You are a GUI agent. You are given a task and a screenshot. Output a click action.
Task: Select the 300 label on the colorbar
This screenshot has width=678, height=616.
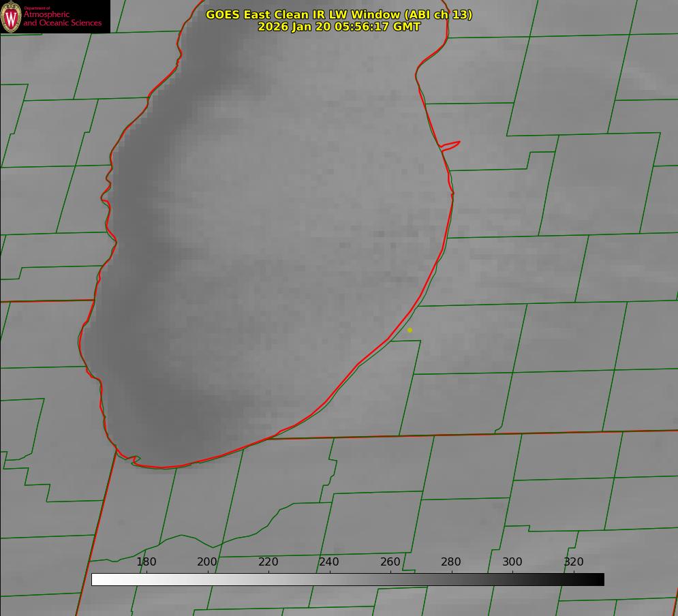[512, 562]
